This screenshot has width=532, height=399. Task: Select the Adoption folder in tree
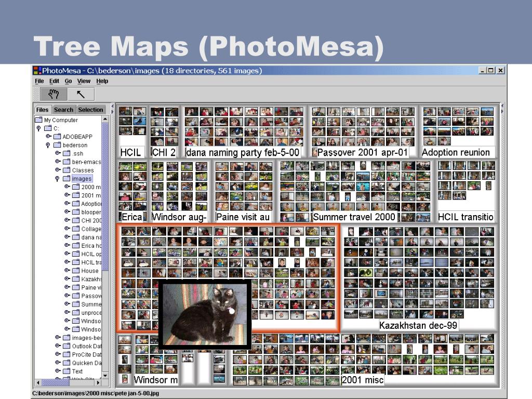[91, 204]
